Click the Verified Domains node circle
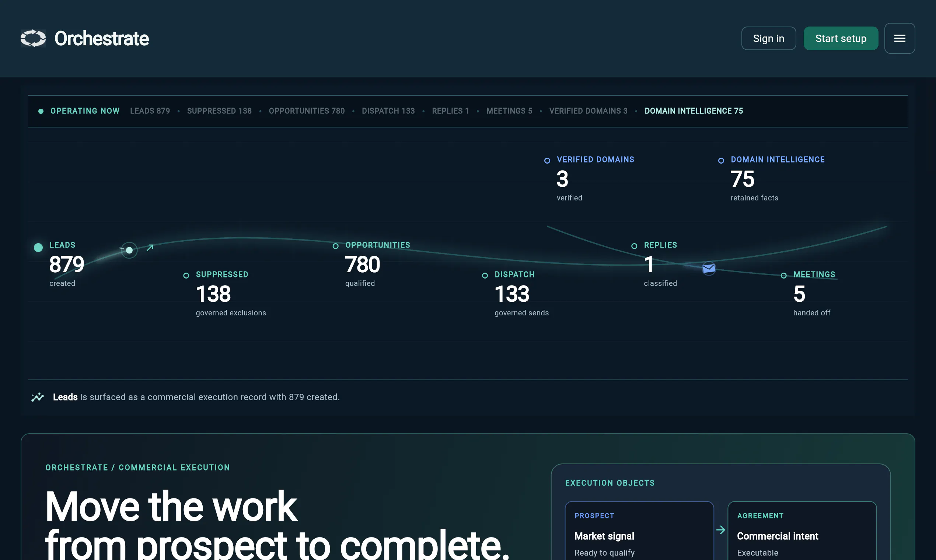This screenshot has width=936, height=560. click(x=547, y=161)
